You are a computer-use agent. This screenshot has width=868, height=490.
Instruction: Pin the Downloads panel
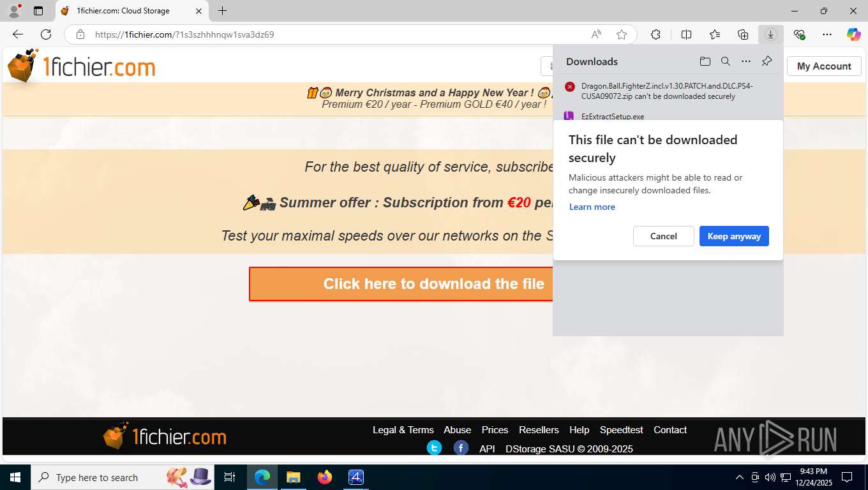(767, 61)
